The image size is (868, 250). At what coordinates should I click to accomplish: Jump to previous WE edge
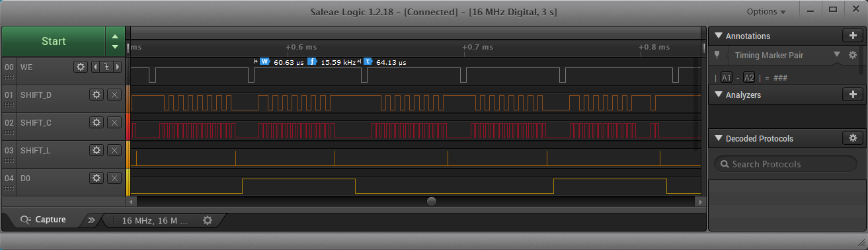(95, 67)
